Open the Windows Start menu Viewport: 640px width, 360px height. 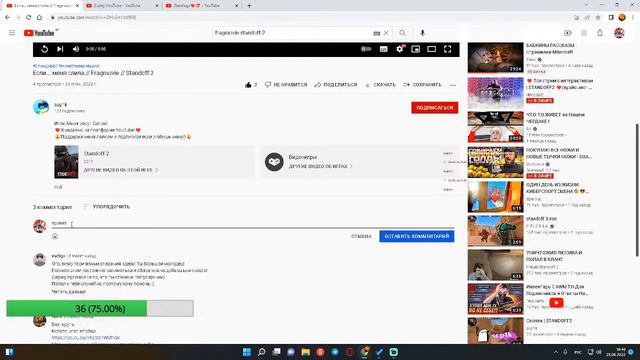(x=247, y=352)
